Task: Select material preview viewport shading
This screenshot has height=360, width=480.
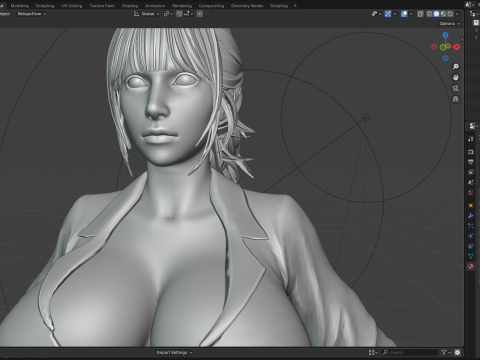Action: tap(443, 14)
